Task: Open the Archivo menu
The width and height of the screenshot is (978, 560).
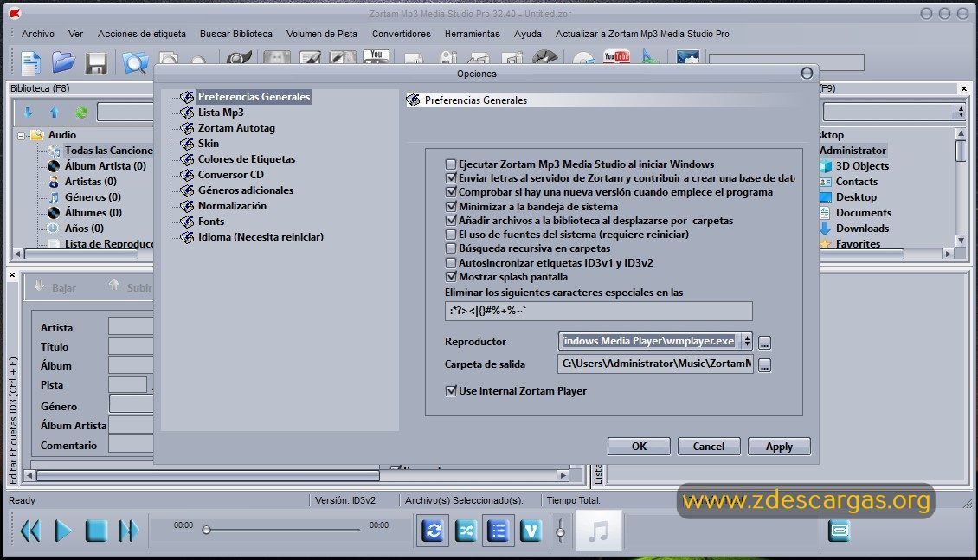Action: [38, 34]
